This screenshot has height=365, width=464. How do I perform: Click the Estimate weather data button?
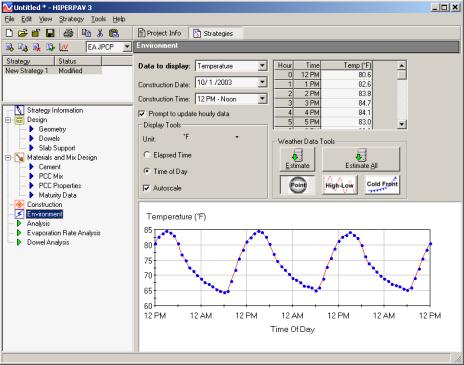297,159
